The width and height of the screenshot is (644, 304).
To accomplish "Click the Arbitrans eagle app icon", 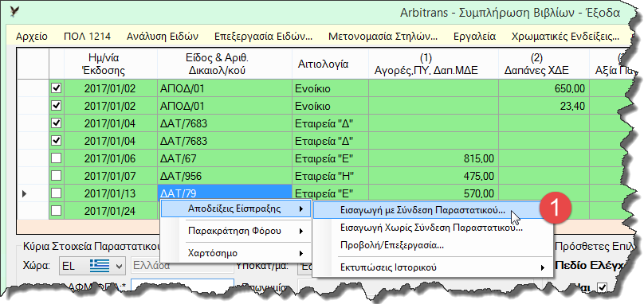I will click(15, 11).
